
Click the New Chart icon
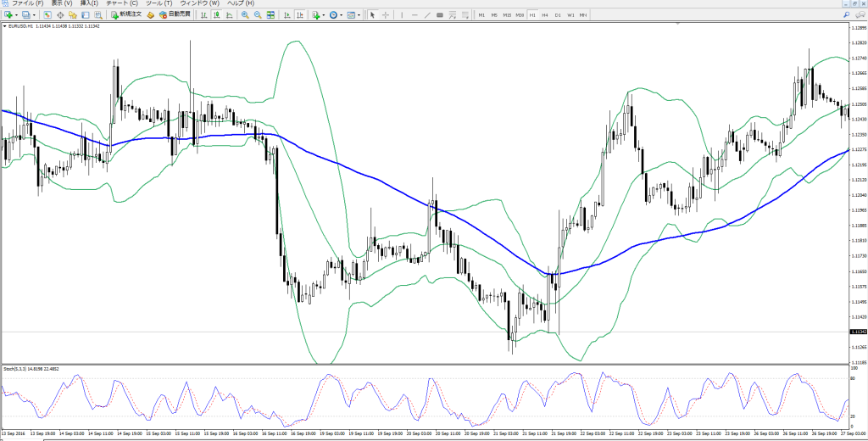point(8,15)
